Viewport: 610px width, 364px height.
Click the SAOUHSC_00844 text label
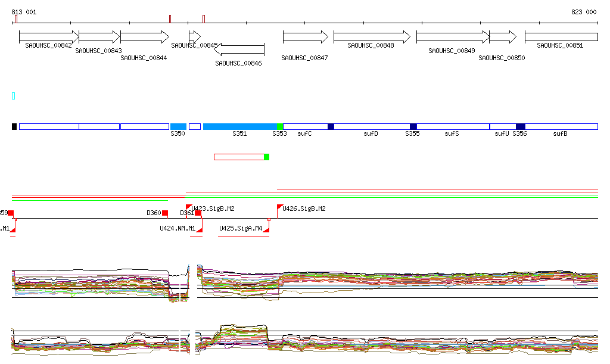[x=144, y=58]
